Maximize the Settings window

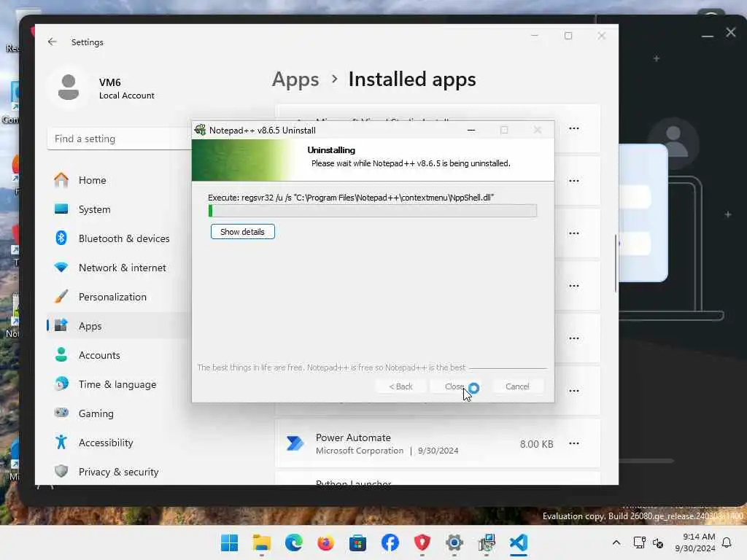(x=568, y=36)
